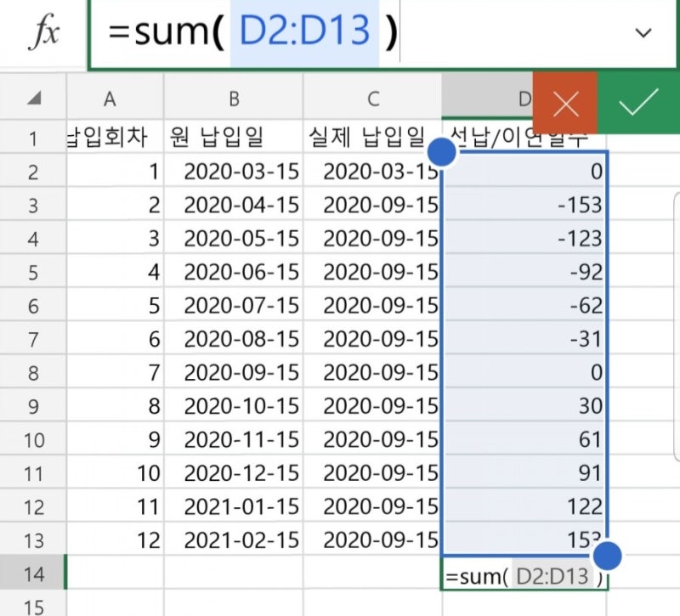The height and width of the screenshot is (616, 680).
Task: Select cell with date 2020-04-15
Action: [234, 205]
